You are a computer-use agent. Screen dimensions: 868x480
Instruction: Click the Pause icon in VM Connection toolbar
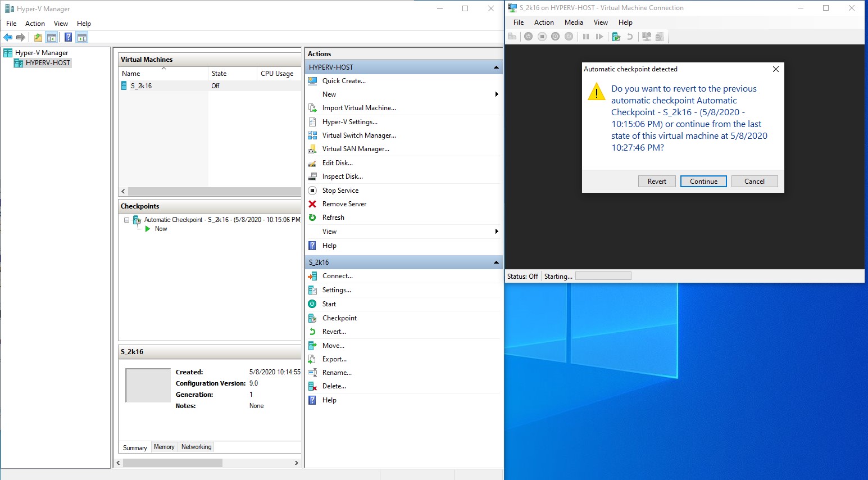[x=585, y=37]
